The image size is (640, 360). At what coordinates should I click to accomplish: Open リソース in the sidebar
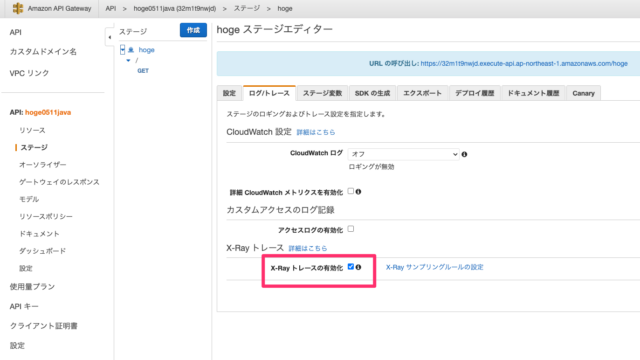[32, 130]
